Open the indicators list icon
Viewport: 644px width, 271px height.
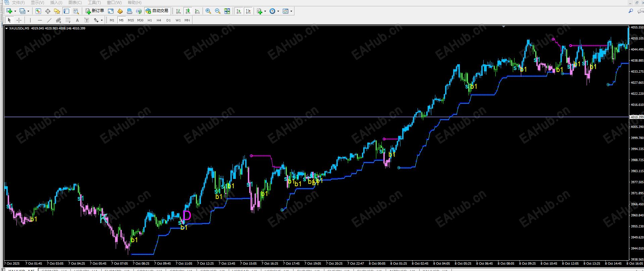259,11
